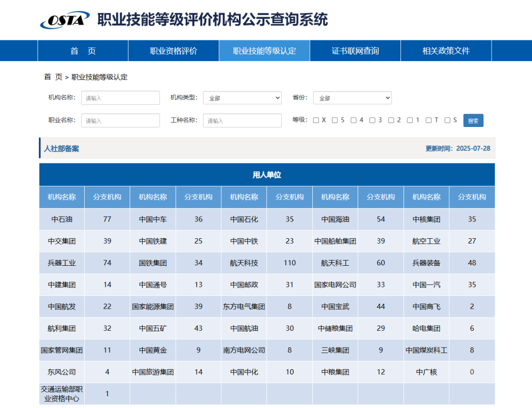532x408 pixels.
Task: Toggle the T level checkbox
Action: click(x=429, y=120)
